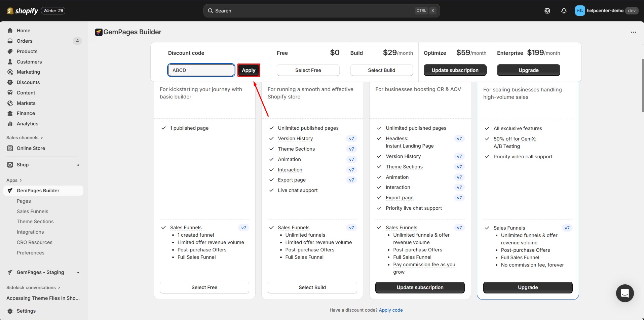Expand the Apps section
Image resolution: width=644 pixels, height=320 pixels.
(14, 180)
